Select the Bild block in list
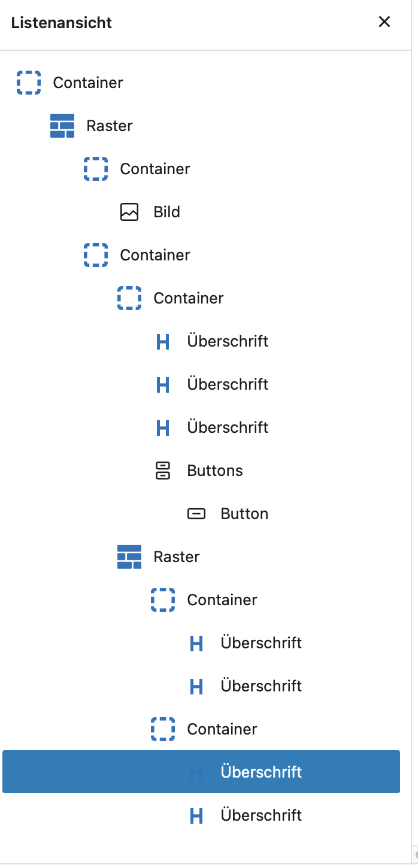Viewport: 418px width, 868px height. coord(166,212)
